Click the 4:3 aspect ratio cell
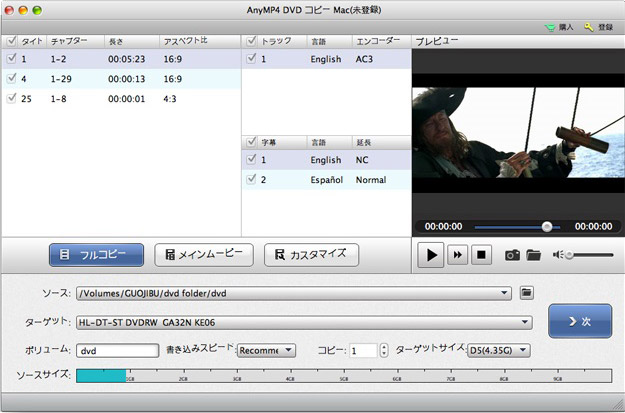625x413 pixels. pyautogui.click(x=170, y=99)
